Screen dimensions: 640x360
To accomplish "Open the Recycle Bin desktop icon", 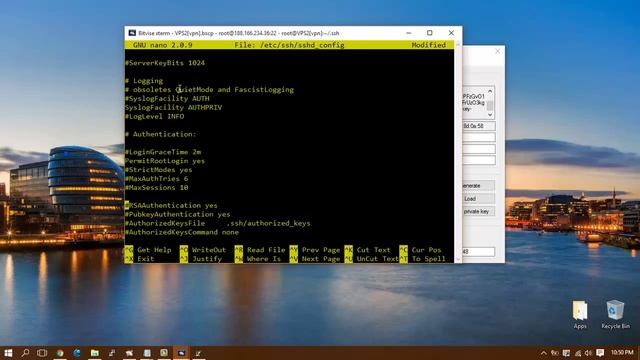I will tap(615, 314).
